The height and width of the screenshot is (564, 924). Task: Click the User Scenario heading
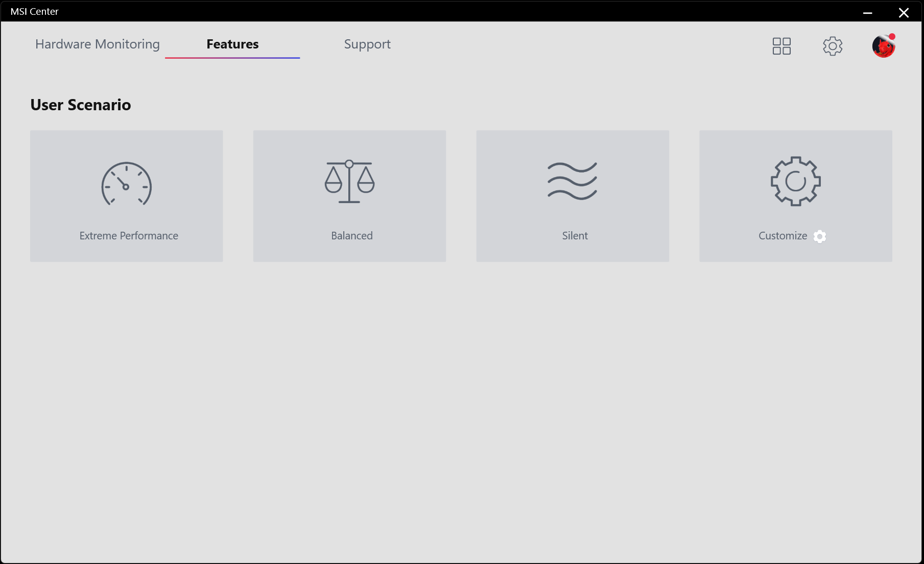click(81, 105)
